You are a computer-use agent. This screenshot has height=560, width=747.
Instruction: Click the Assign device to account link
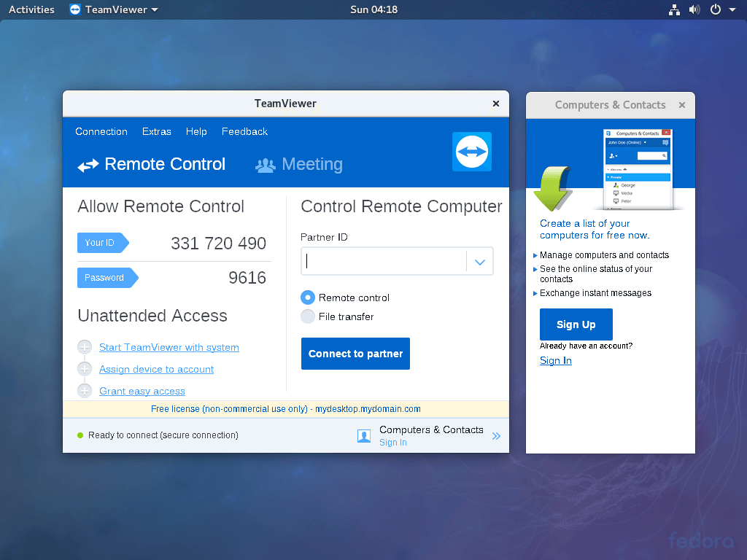pos(156,370)
